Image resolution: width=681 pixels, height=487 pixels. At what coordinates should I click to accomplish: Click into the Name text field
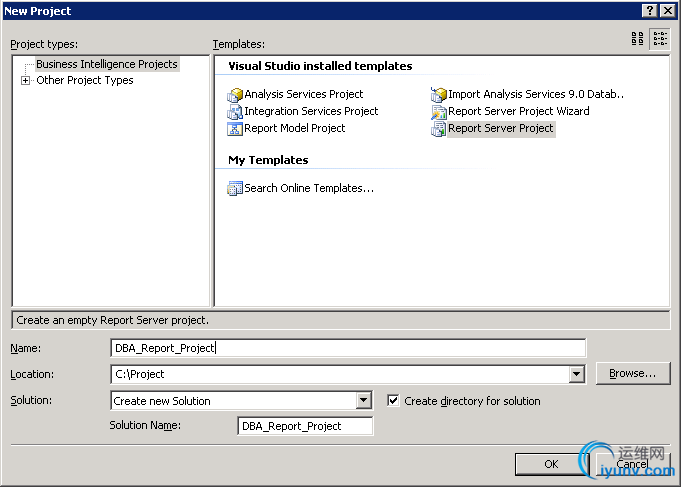click(x=348, y=348)
